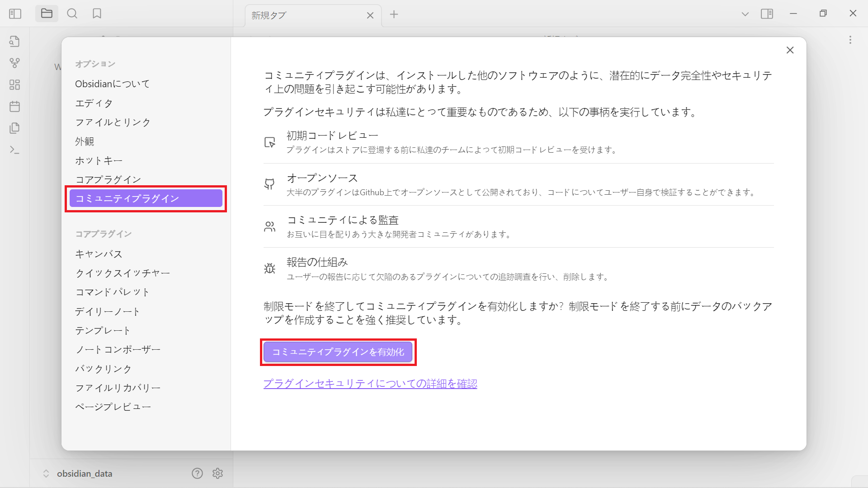868x488 pixels.
Task: Open the file explorer folder icon
Action: coord(47,14)
